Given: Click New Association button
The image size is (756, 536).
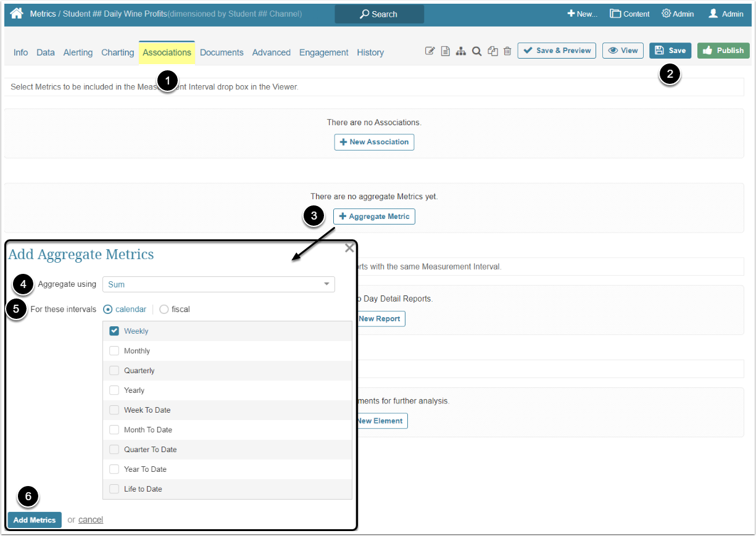Looking at the screenshot, I should [374, 142].
